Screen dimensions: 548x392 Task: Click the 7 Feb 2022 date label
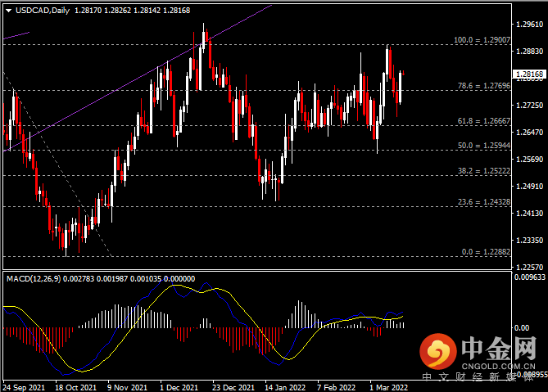pyautogui.click(x=336, y=387)
